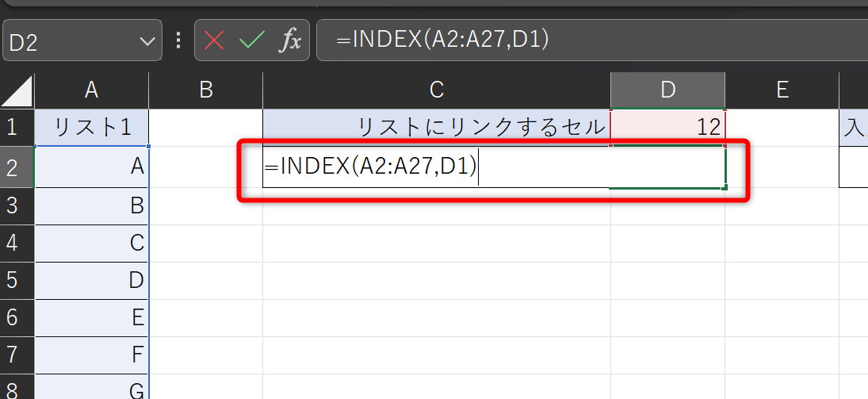Screen dimensions: 868x399
Task: Open Insert Function dialog via fx icon
Action: [289, 40]
